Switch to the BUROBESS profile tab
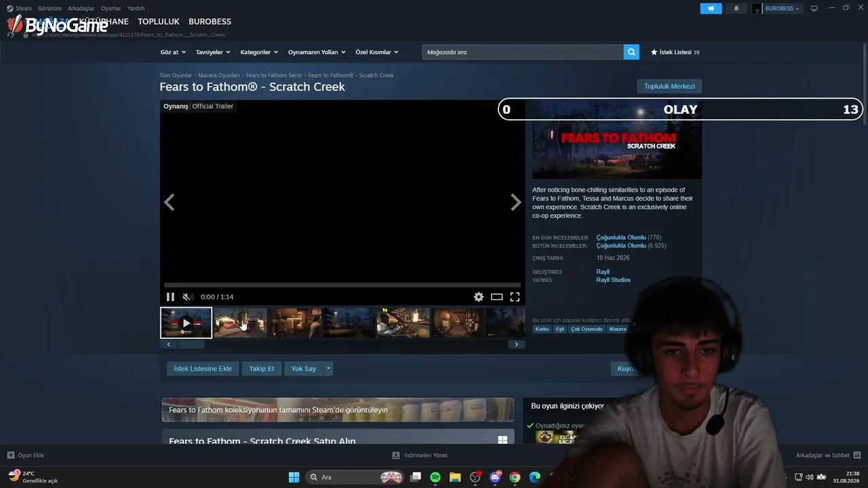The image size is (868, 488). [x=210, y=22]
